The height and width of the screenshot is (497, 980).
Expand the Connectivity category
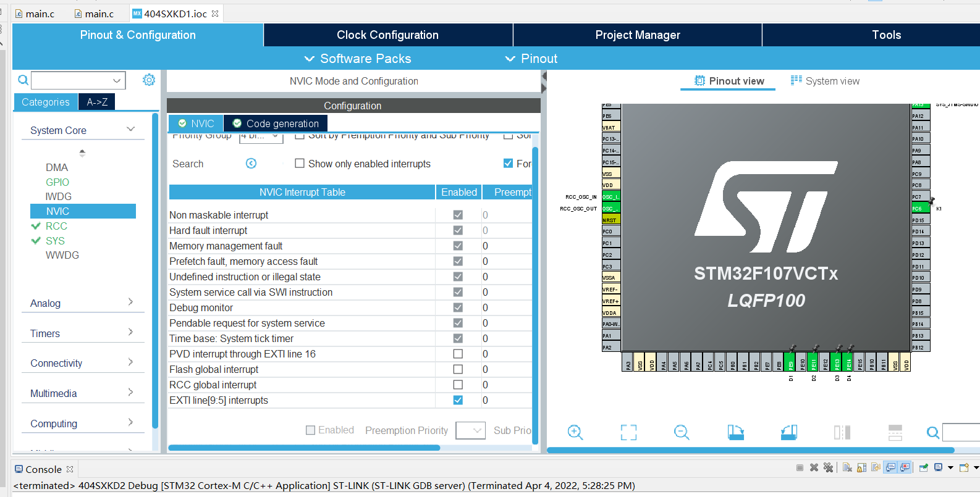[x=130, y=362]
